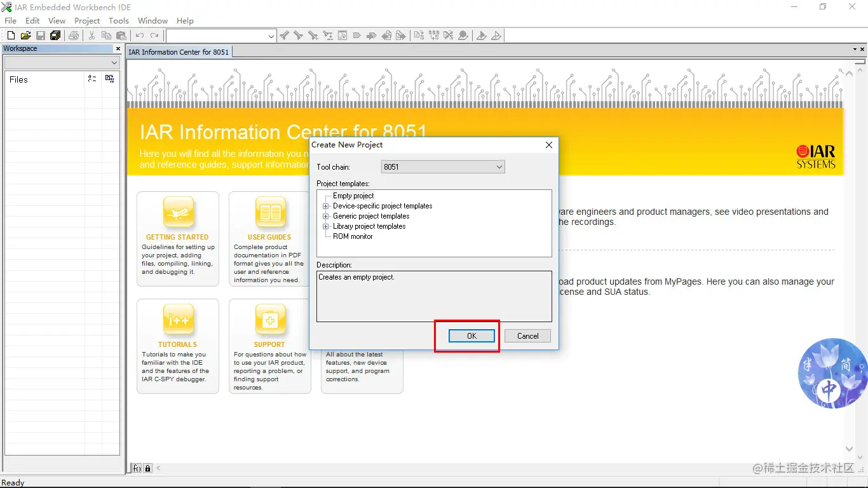
Task: Open the toolbar quick search combo box dropdown
Action: point(271,36)
